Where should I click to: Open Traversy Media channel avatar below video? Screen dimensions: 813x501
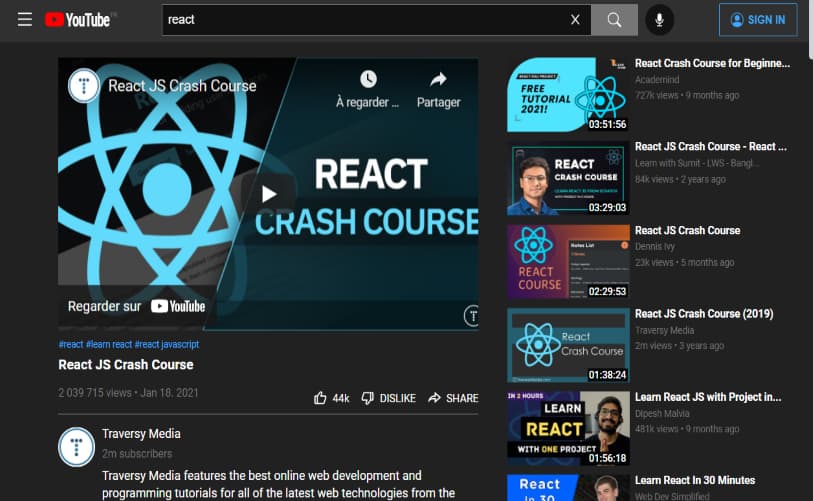point(76,447)
